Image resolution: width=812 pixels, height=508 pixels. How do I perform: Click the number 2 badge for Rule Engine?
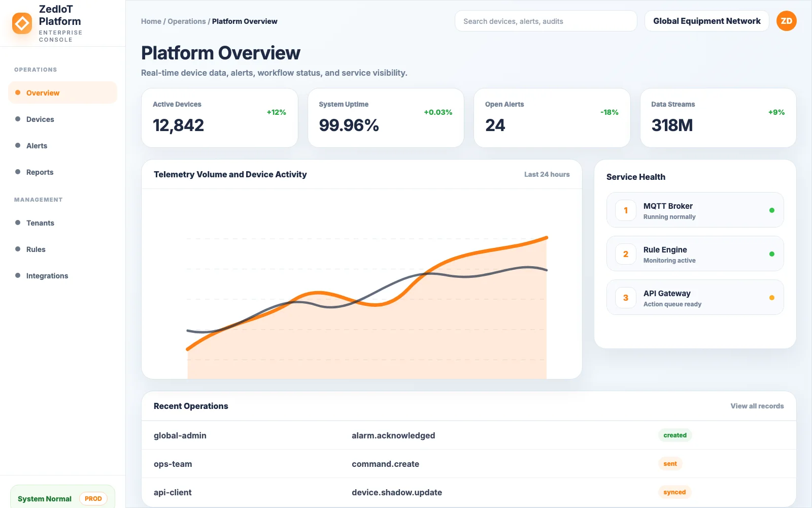click(626, 254)
